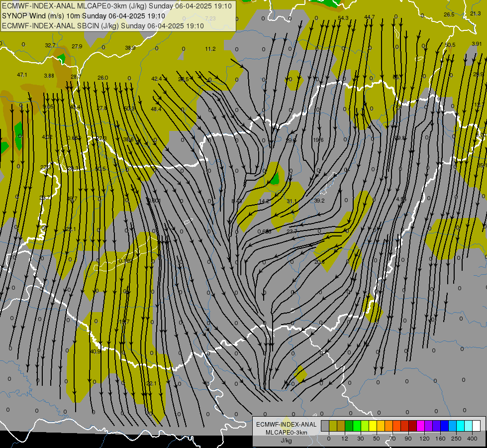Click the map value 21.3
Image resolution: width=487 pixels, height=448 pixels.
(476, 13)
